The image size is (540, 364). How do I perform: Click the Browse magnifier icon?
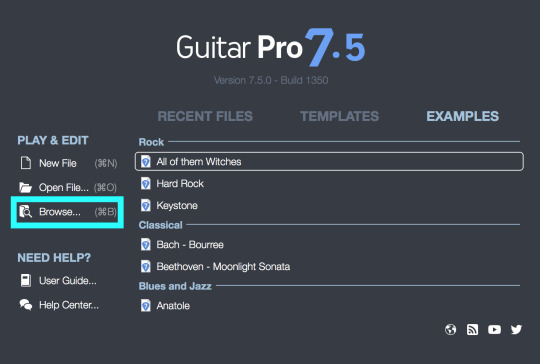coord(25,211)
